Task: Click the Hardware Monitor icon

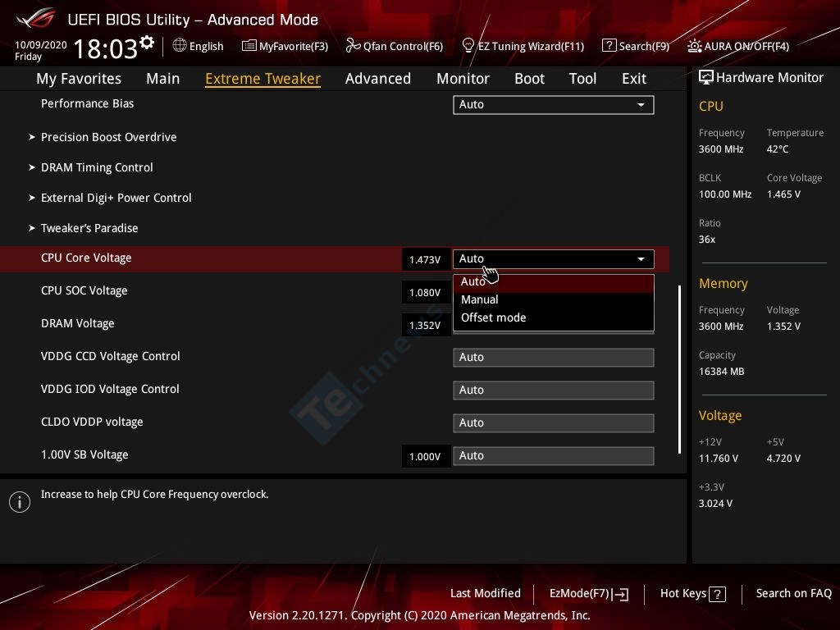Action: tap(706, 78)
